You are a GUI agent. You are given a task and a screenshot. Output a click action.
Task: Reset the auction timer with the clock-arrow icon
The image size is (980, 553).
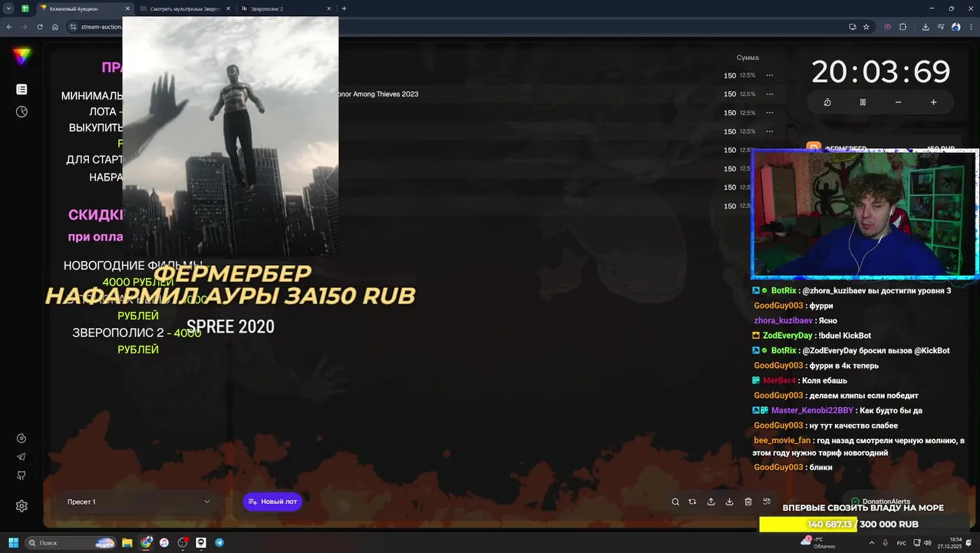click(x=827, y=102)
